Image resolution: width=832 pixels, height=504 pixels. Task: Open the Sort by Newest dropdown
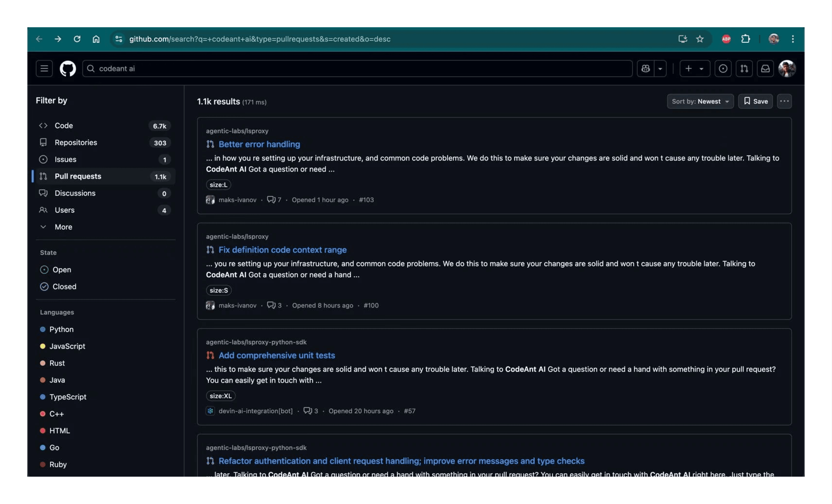(x=700, y=101)
